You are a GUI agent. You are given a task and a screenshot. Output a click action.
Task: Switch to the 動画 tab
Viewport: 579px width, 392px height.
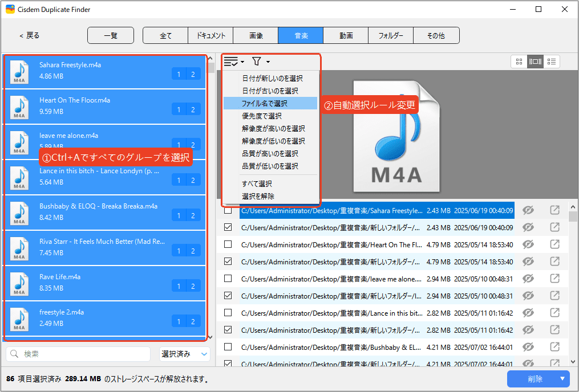pos(346,35)
